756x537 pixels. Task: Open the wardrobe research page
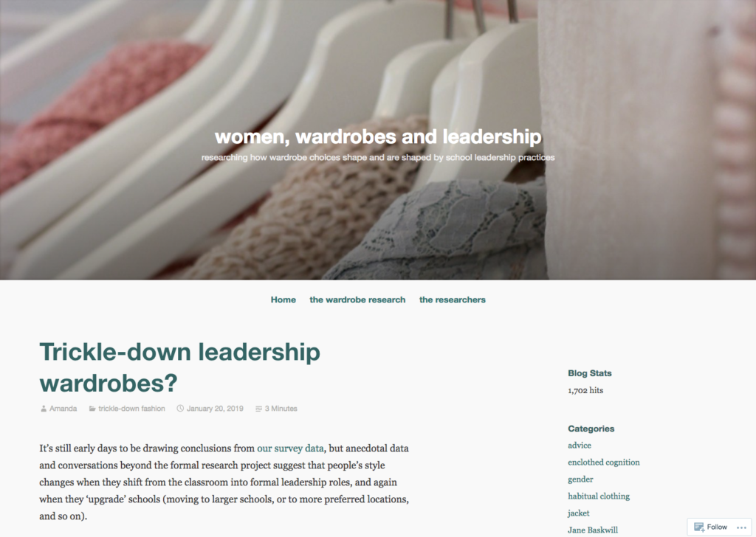357,299
